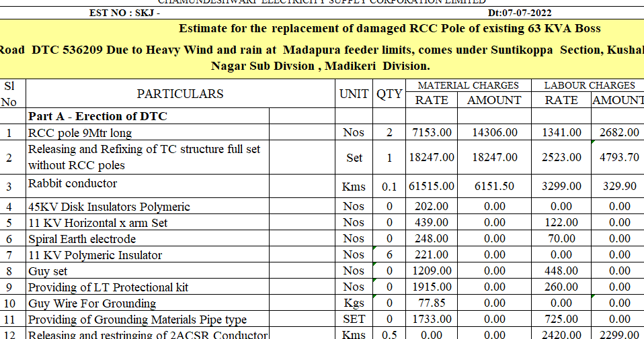Select material rate 221.00 cell

tap(432, 254)
